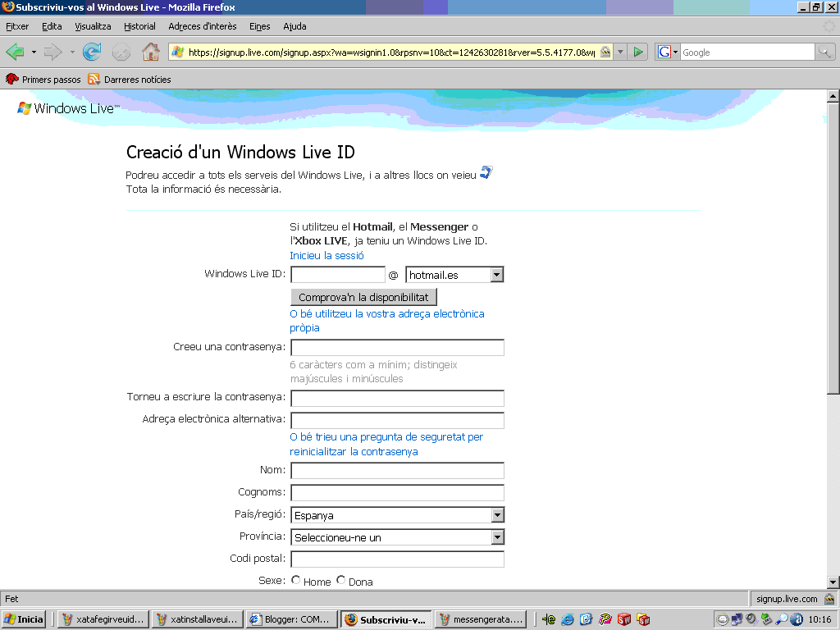Select the Home radio button

pyautogui.click(x=295, y=580)
